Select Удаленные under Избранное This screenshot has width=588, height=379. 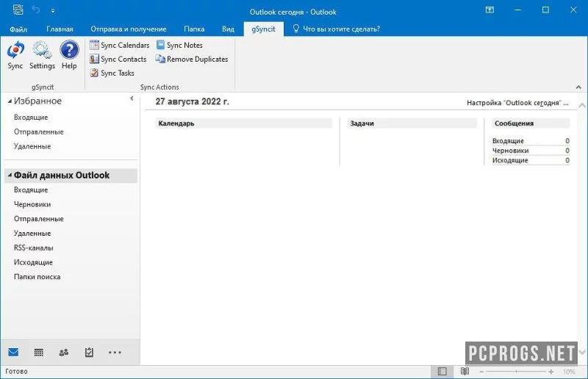pos(32,147)
